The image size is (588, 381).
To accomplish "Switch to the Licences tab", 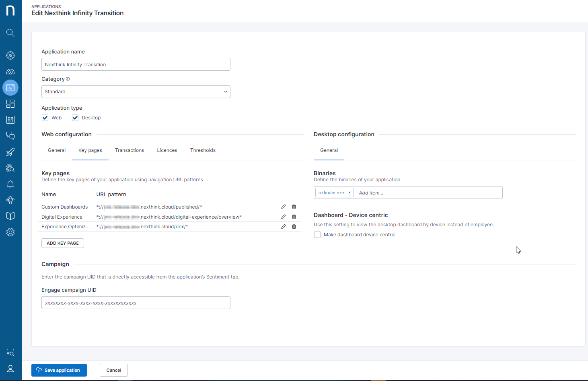I will pyautogui.click(x=167, y=150).
